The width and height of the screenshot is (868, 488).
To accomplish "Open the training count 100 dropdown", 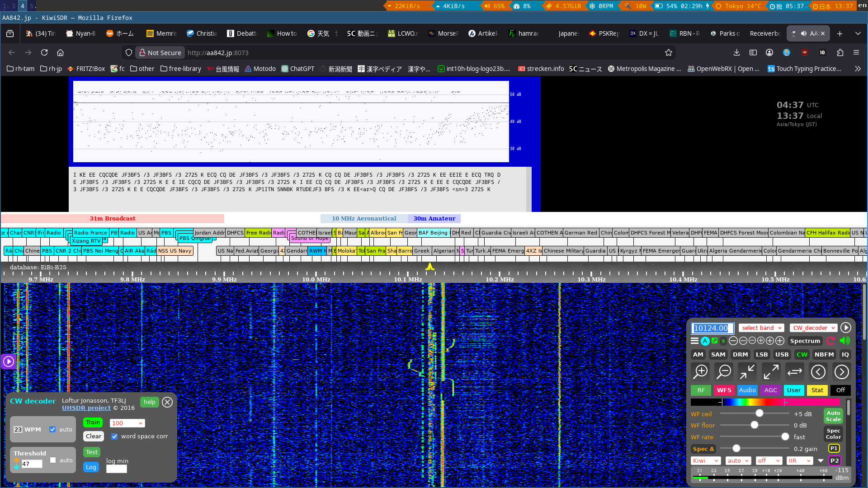I will coord(127,423).
